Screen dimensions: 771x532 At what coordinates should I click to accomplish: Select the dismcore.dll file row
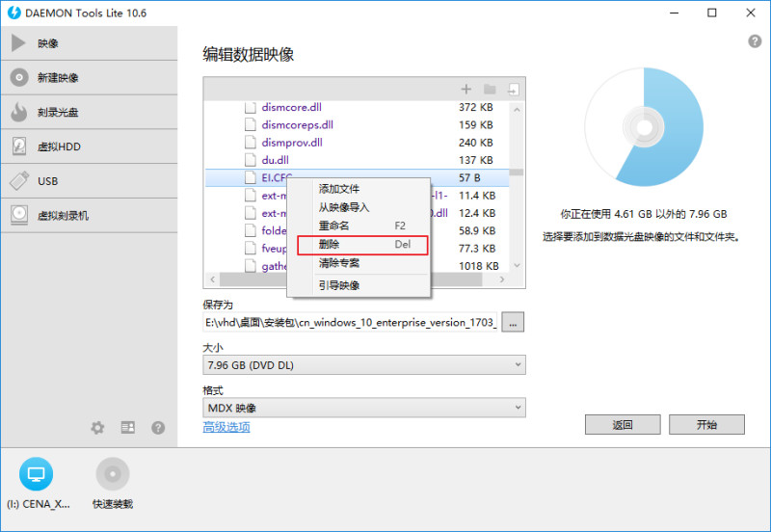click(358, 107)
